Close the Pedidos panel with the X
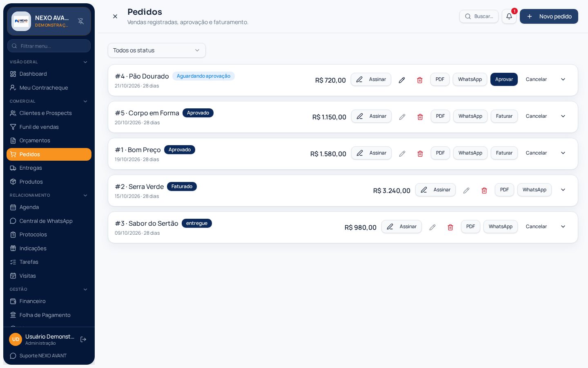 click(115, 16)
